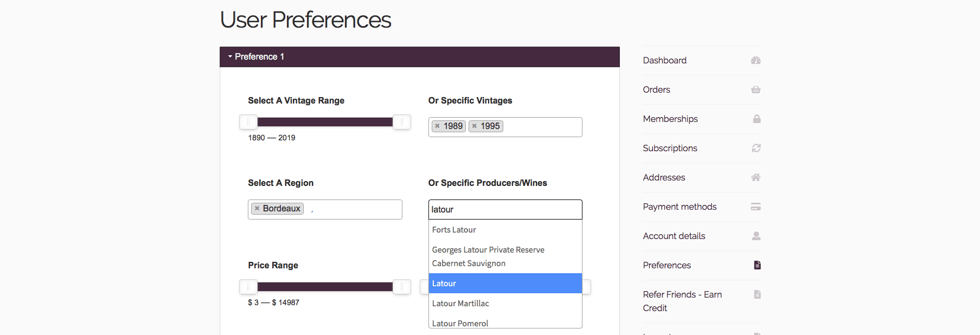Click the Memberships lock icon
The image size is (980, 335).
pos(756,119)
